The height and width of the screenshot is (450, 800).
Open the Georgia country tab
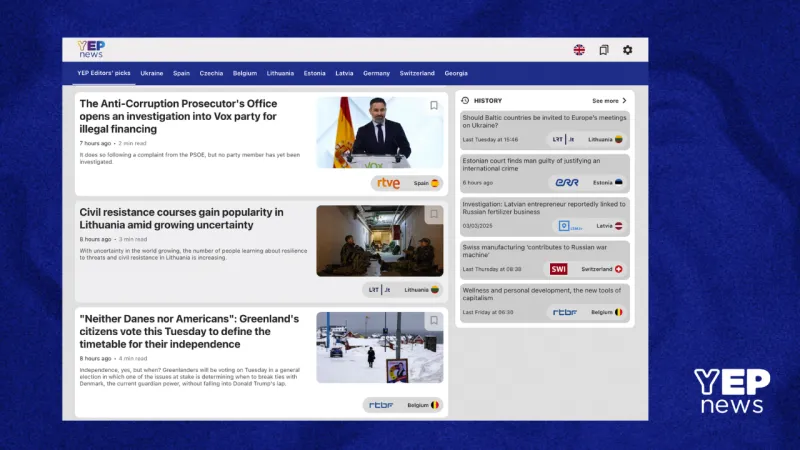(x=456, y=73)
